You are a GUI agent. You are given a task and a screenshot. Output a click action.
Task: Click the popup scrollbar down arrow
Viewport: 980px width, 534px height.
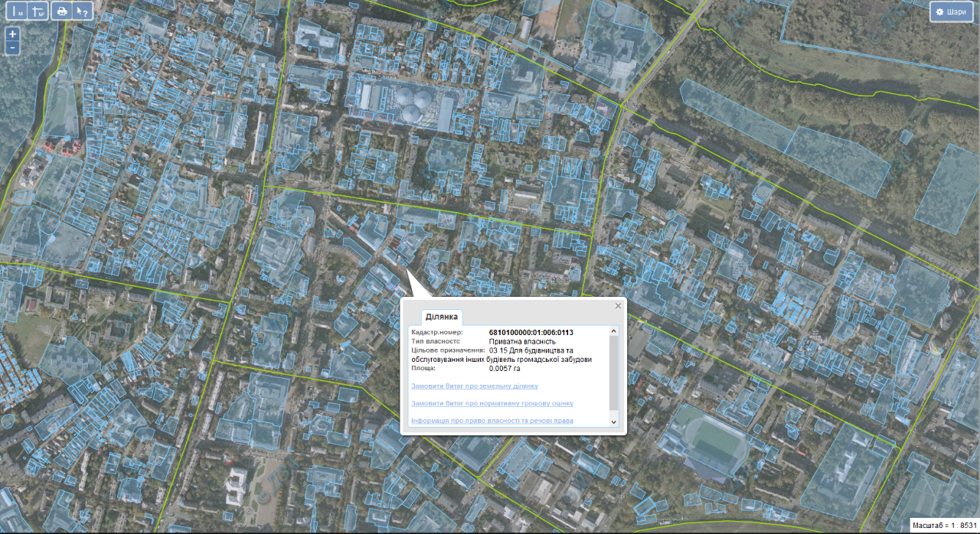click(x=613, y=422)
